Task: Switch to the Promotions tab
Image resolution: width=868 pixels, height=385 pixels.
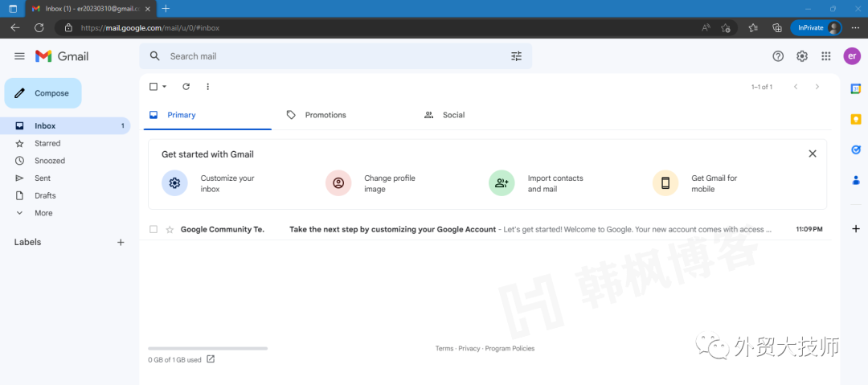Action: point(325,115)
